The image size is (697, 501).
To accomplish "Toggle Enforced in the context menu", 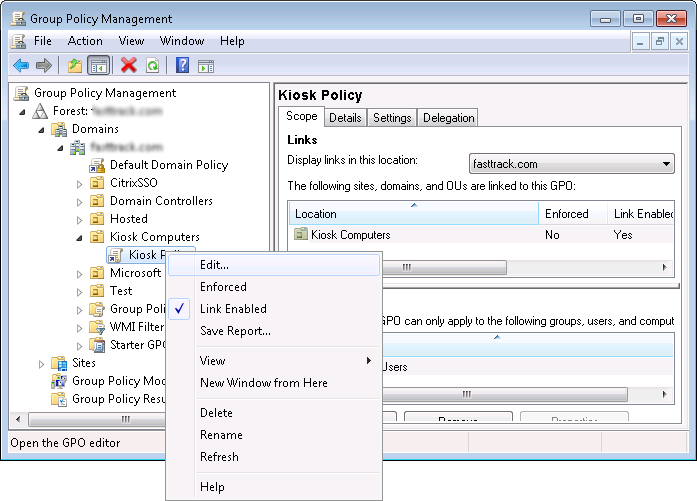I will [223, 287].
